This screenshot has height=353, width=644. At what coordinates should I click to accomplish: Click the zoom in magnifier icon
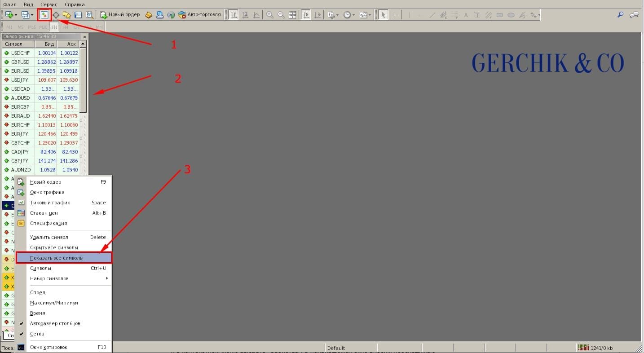click(270, 15)
